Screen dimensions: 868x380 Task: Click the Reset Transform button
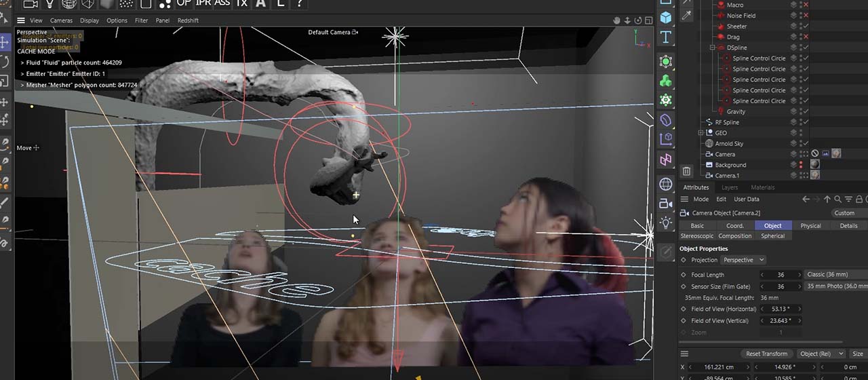click(766, 354)
